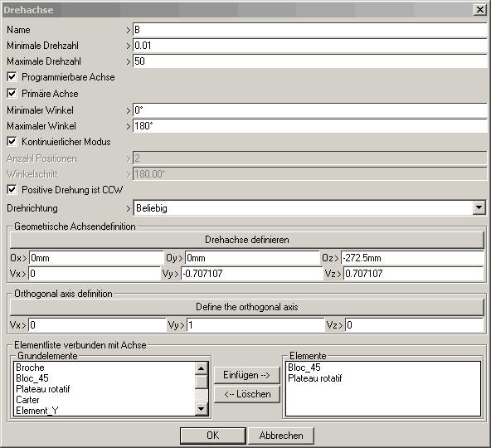Click the Name input field
Image resolution: width=491 pixels, height=448 pixels.
(x=309, y=30)
